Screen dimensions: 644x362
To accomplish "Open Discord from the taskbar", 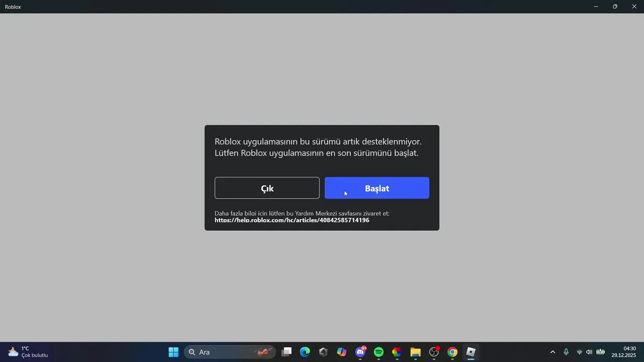I will [x=360, y=352].
